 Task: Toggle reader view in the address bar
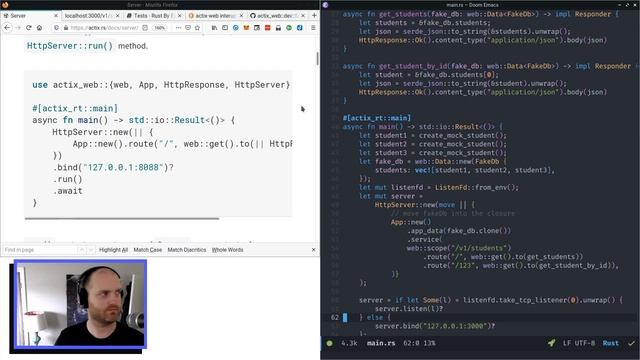pyautogui.click(x=145, y=28)
